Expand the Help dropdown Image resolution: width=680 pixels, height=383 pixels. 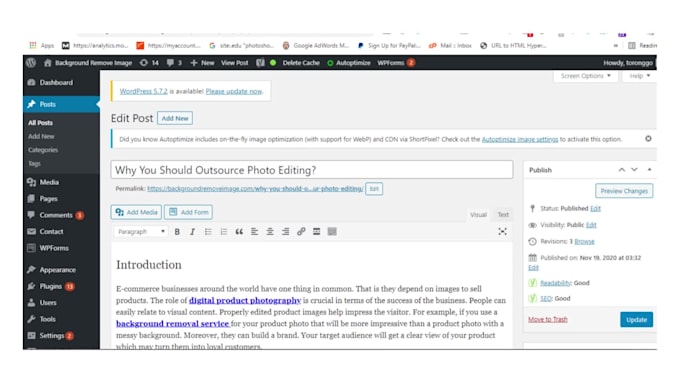point(640,76)
